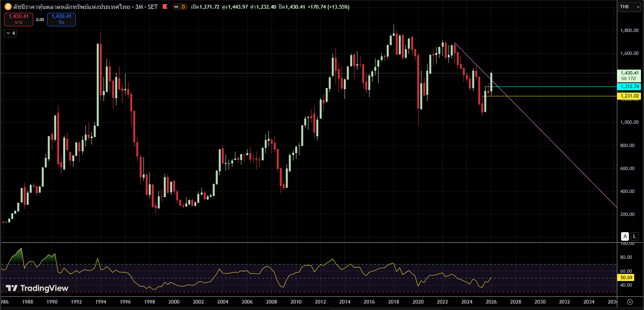Click the 2018 time axis label
Viewport: 644px width, 310px height.
tap(394, 302)
